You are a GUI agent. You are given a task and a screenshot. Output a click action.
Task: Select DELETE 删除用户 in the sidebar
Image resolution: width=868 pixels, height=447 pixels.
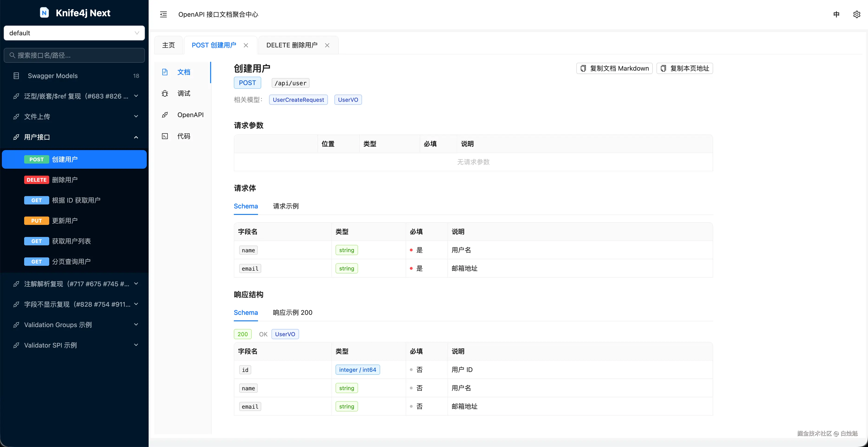[74, 180]
